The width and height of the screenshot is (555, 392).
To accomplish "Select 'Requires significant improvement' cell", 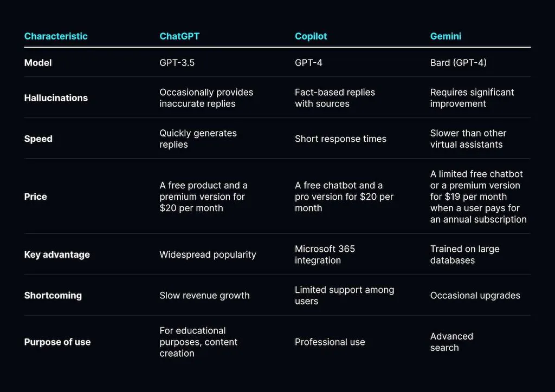I will 472,98.
